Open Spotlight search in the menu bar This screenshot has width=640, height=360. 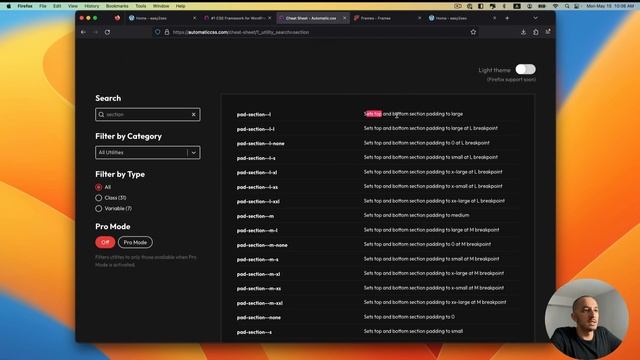pyautogui.click(x=567, y=6)
